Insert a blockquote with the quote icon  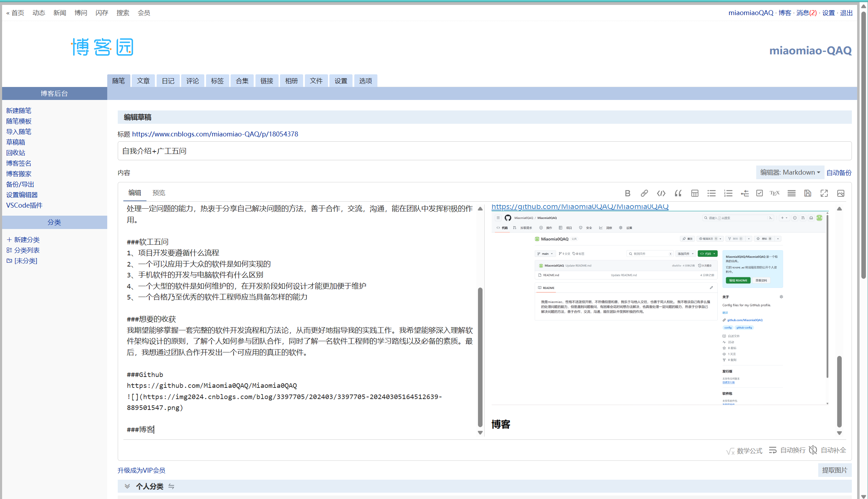(678, 193)
